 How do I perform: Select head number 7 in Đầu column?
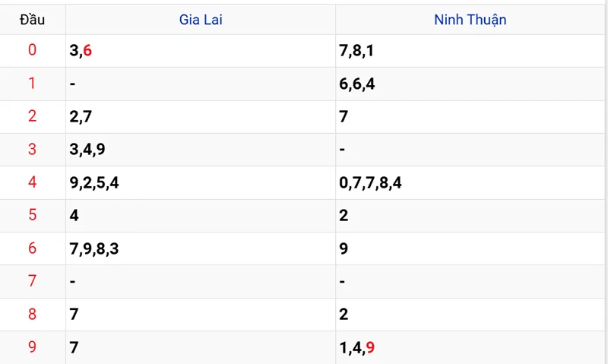click(x=32, y=281)
